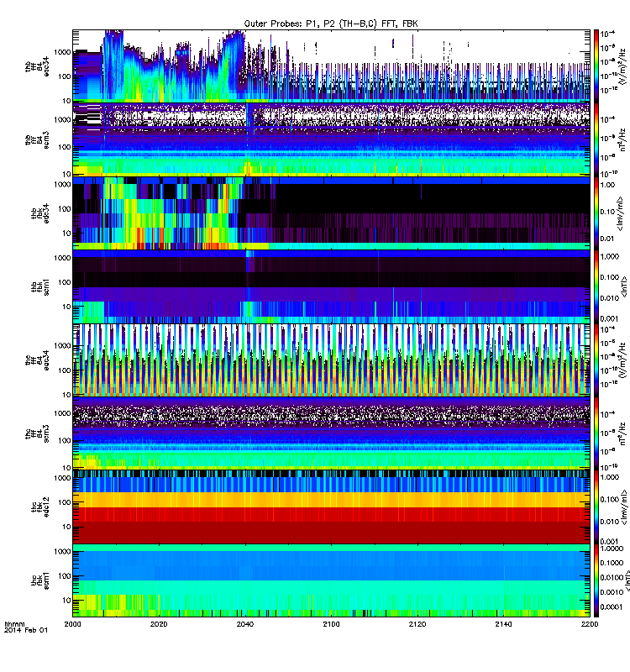Click the color bar of the thb scm3 FFT panel
This screenshot has height=672, width=630.
596,139
